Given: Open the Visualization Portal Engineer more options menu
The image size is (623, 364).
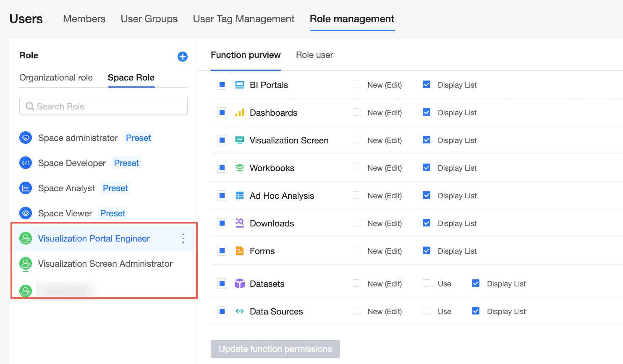Looking at the screenshot, I should 183,239.
